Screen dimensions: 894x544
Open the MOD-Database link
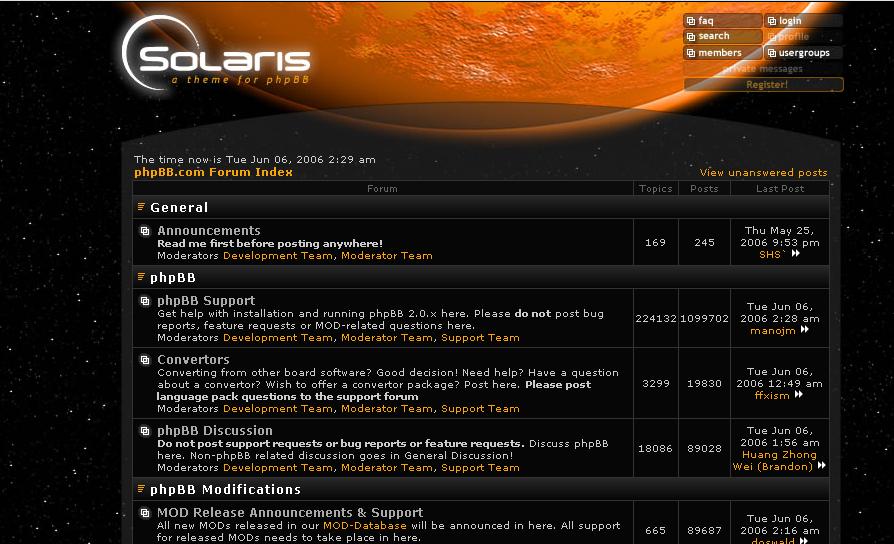[x=365, y=525]
